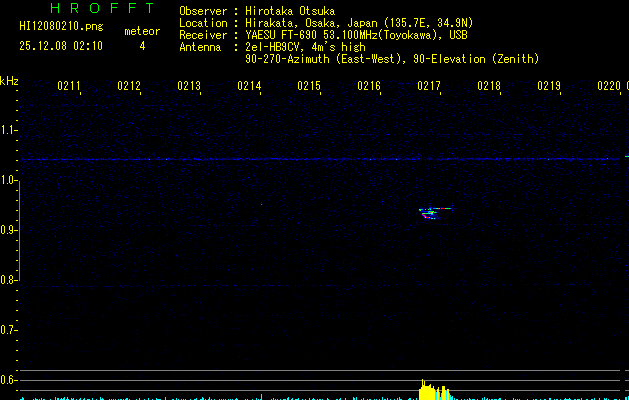The image size is (629, 400).
Task: Click time marker 0220
Action: tap(609, 86)
